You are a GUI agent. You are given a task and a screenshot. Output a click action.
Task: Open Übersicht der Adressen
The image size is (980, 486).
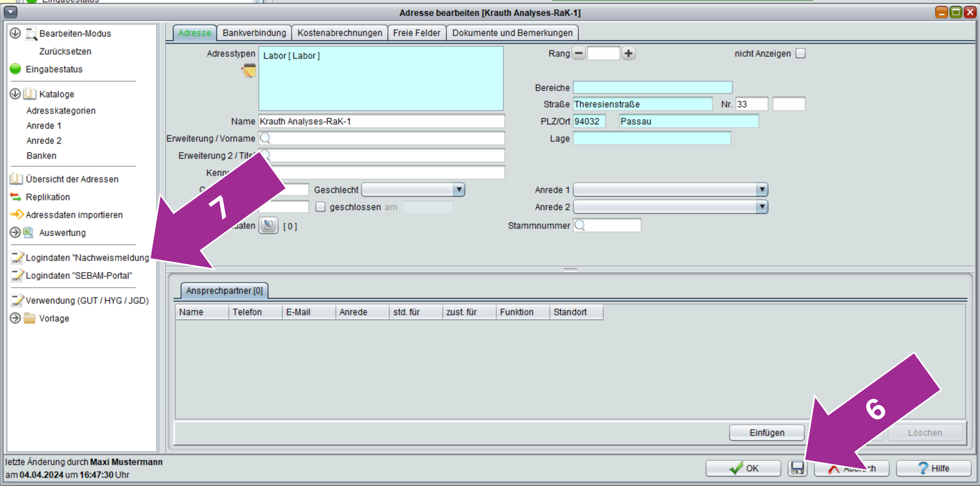coord(72,179)
